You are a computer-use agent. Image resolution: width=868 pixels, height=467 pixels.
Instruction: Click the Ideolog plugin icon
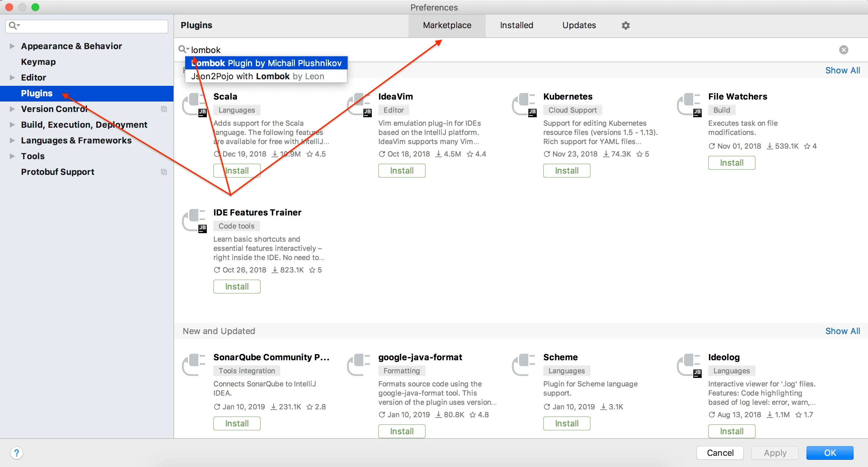[689, 365]
